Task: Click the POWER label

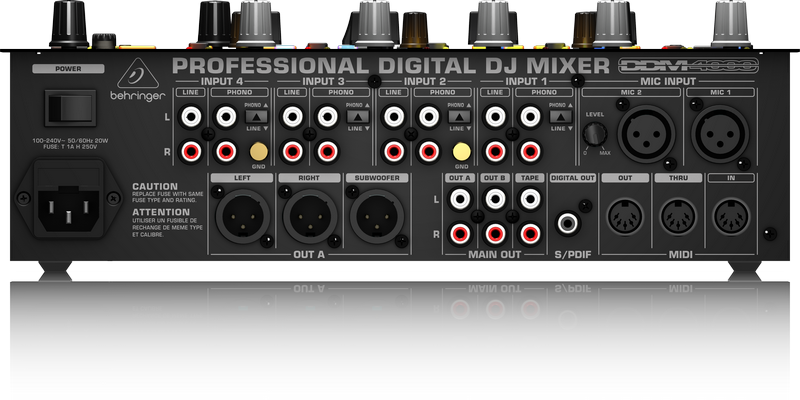Action: [x=68, y=69]
